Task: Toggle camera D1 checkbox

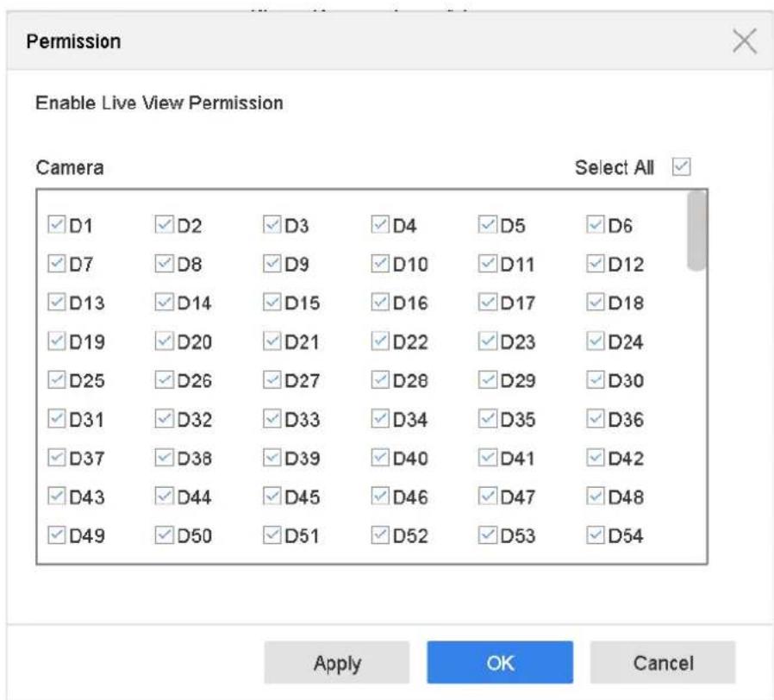Action: (56, 225)
